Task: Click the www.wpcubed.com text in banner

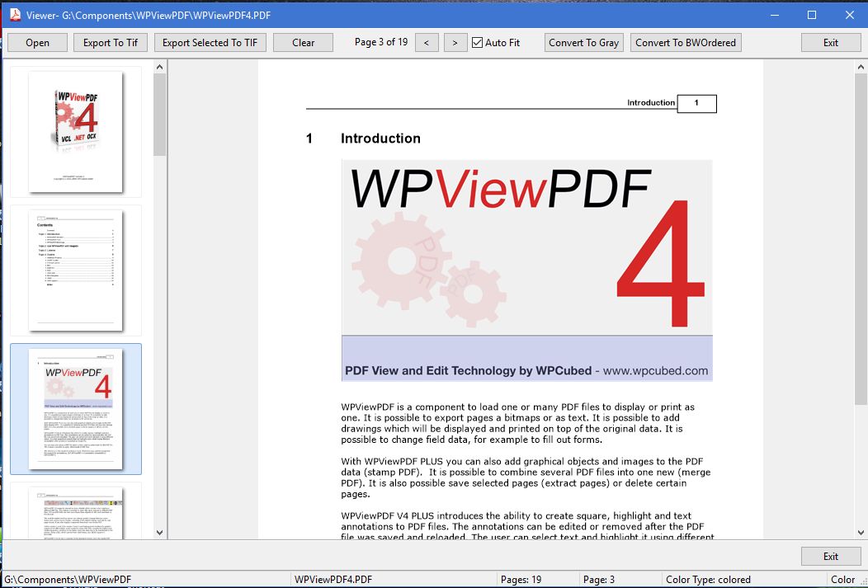Action: pyautogui.click(x=655, y=370)
